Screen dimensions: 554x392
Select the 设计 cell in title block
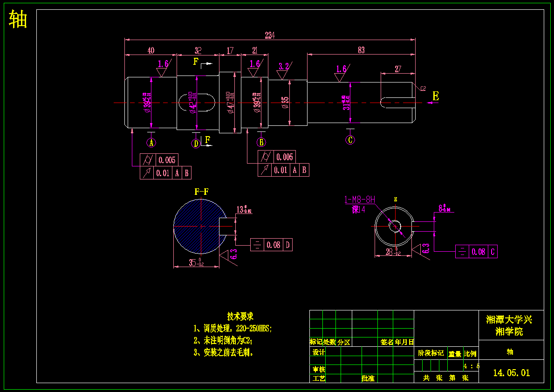(318, 352)
